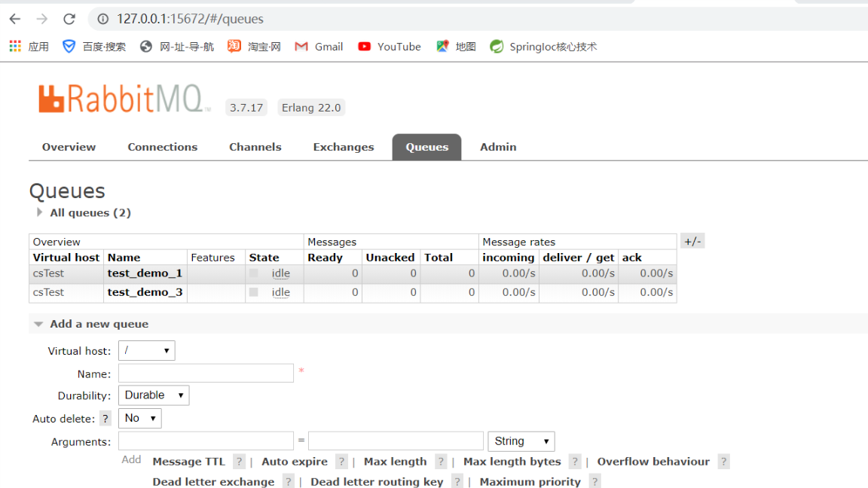Click the Dead letter exchange help icon

tap(288, 482)
